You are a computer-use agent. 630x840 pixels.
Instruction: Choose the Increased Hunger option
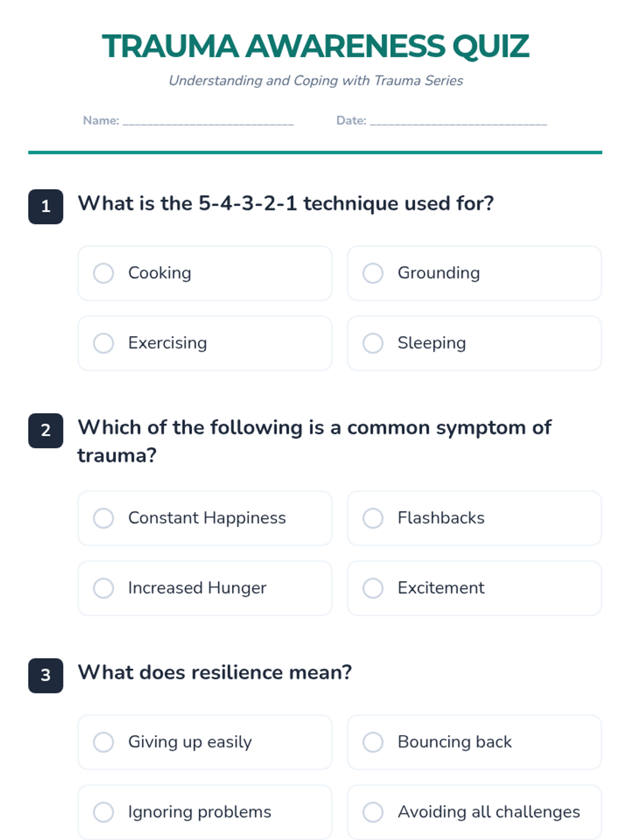pos(103,588)
